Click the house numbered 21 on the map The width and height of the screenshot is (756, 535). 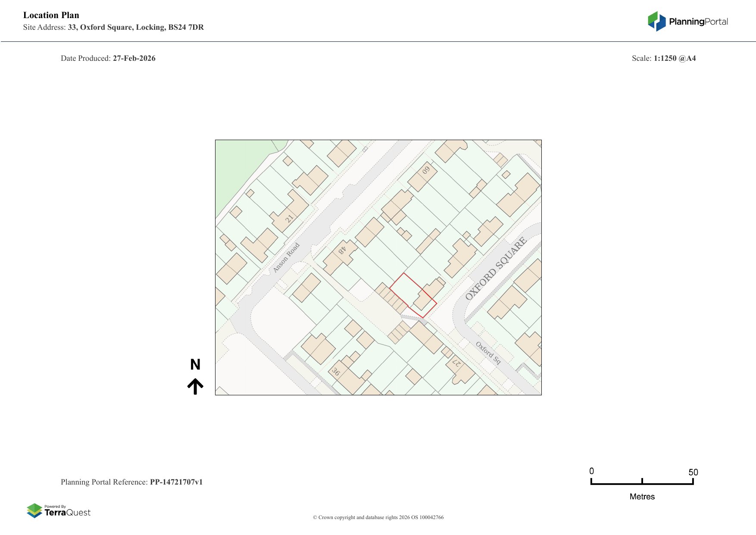[289, 219]
